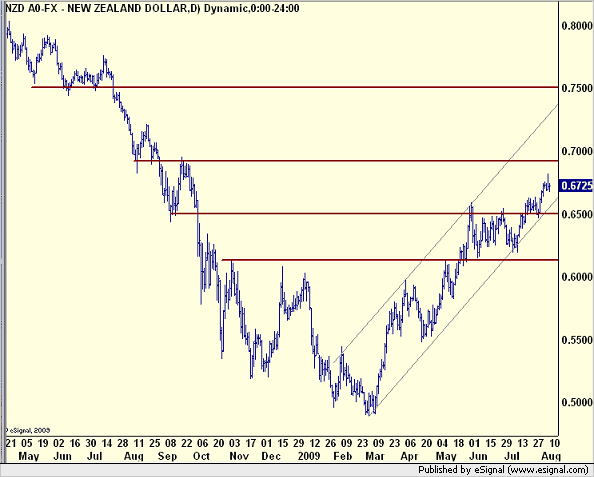The width and height of the screenshot is (594, 477).
Task: Click the 0.5000 price axis label
Action: 577,402
